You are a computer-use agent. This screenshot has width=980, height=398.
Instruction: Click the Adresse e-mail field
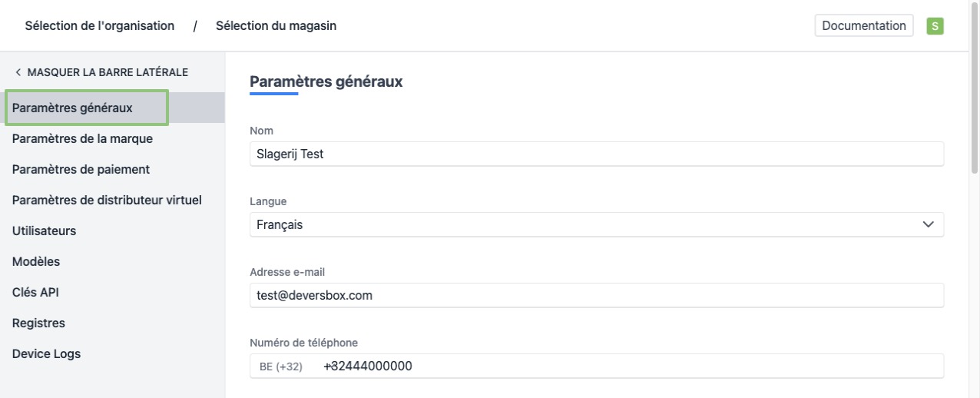click(596, 295)
